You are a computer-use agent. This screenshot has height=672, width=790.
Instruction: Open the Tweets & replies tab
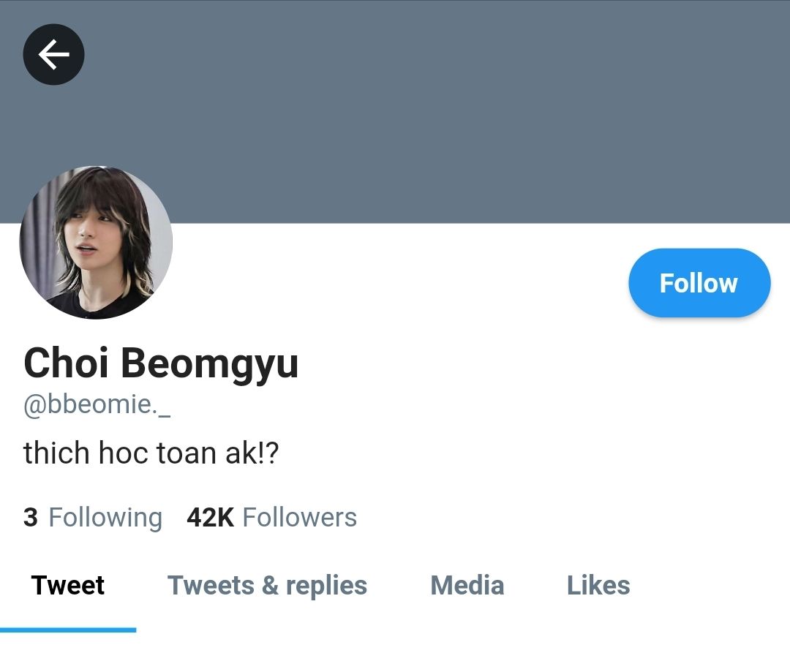(267, 586)
